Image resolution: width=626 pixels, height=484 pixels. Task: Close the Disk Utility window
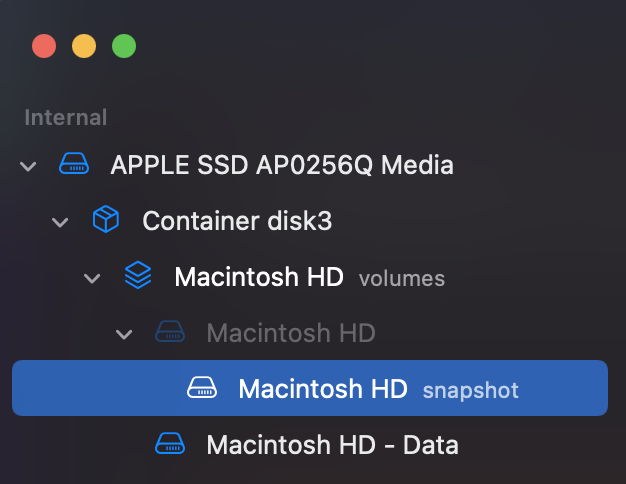tap(44, 46)
